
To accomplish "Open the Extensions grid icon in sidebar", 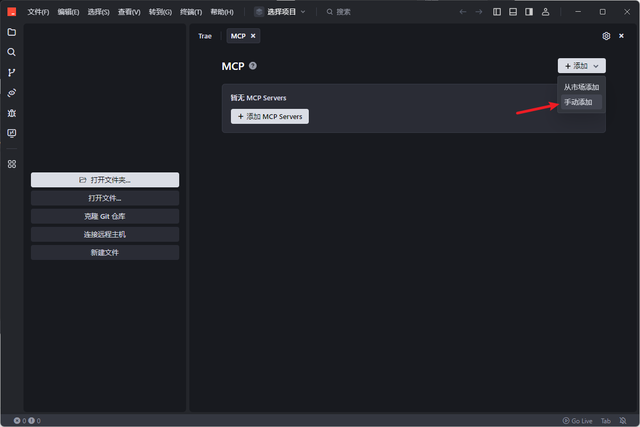I will click(12, 164).
